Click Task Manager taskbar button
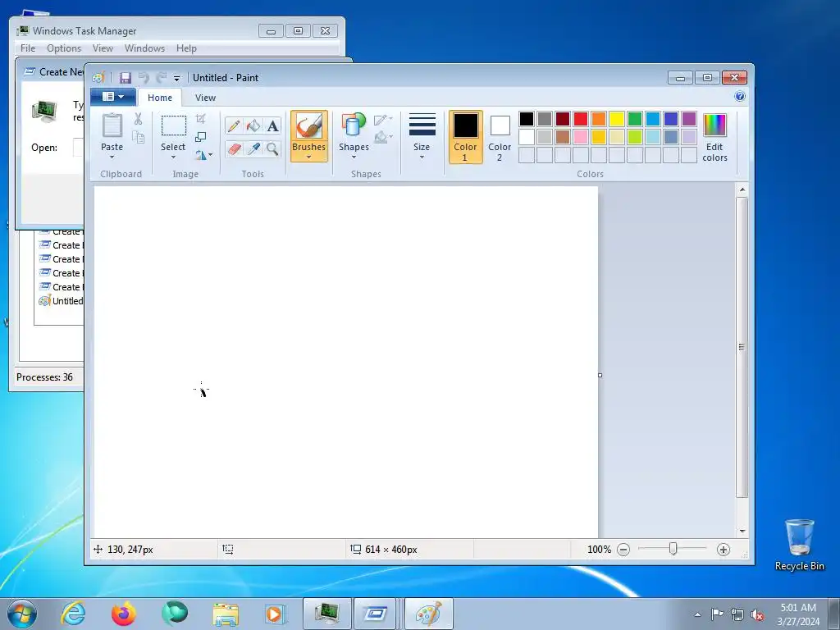Viewport: 840px width, 630px height. click(326, 614)
